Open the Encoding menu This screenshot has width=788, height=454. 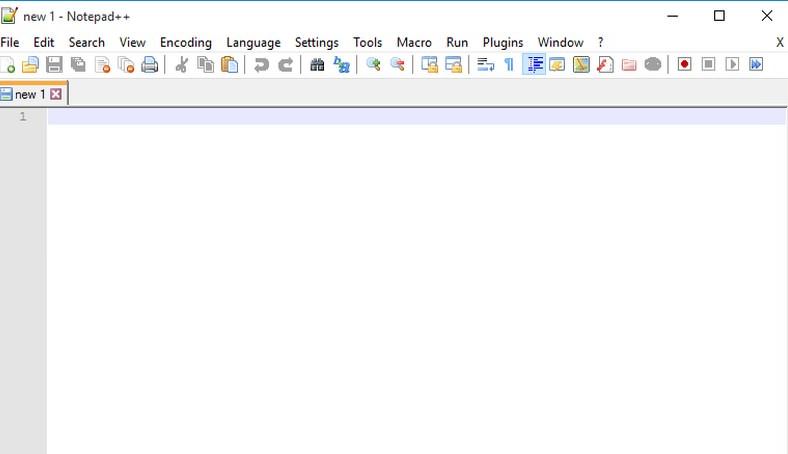186,43
